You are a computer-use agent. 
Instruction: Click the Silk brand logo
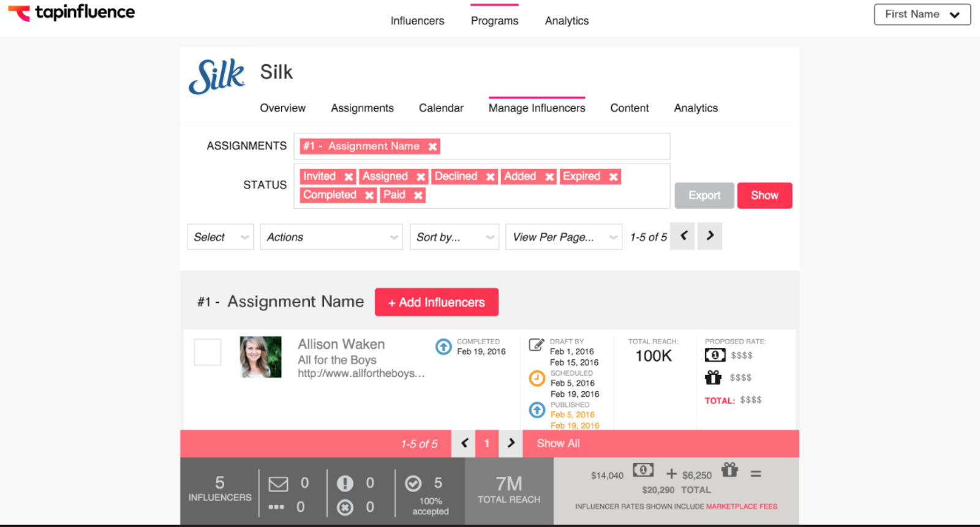(217, 77)
